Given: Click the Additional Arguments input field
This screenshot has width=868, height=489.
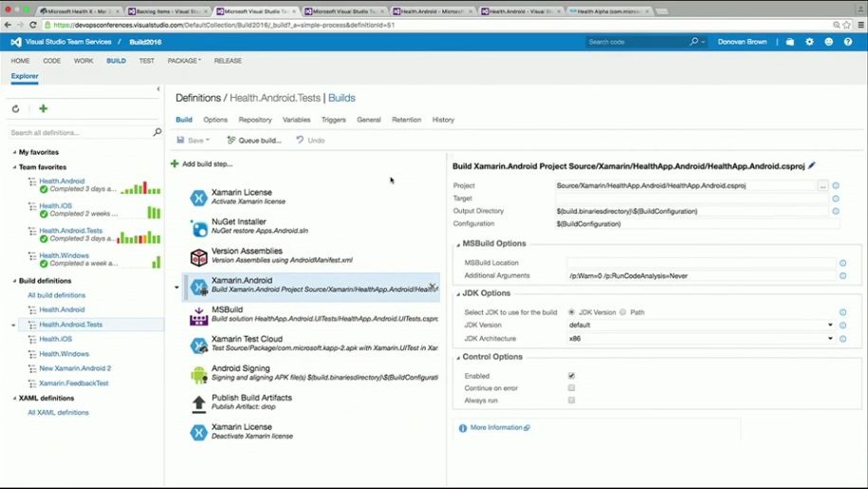Looking at the screenshot, I should click(x=701, y=275).
